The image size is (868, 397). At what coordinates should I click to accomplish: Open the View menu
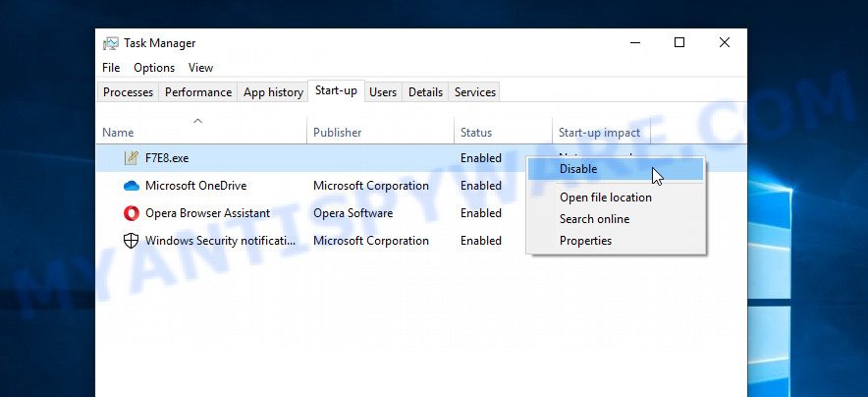point(200,68)
